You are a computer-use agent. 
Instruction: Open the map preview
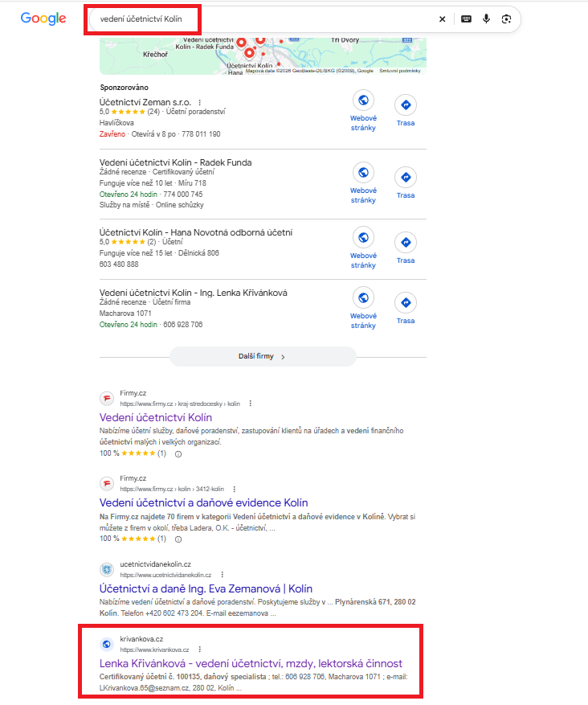coord(263,56)
